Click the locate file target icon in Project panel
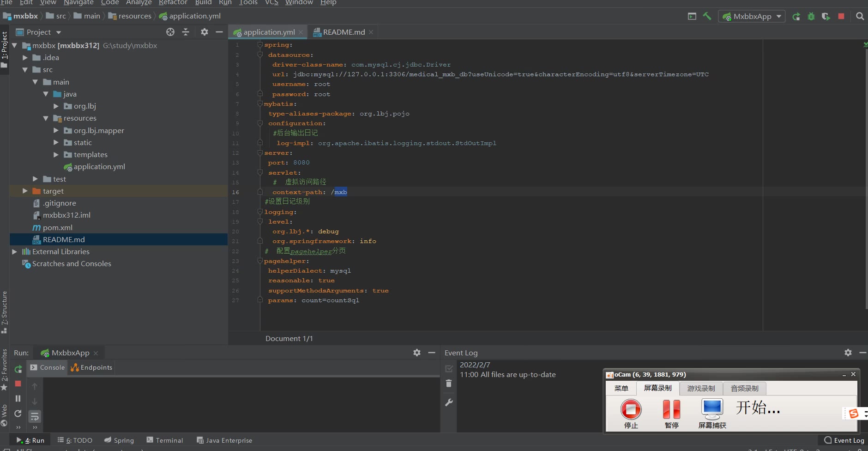This screenshot has height=451, width=868. tap(170, 32)
